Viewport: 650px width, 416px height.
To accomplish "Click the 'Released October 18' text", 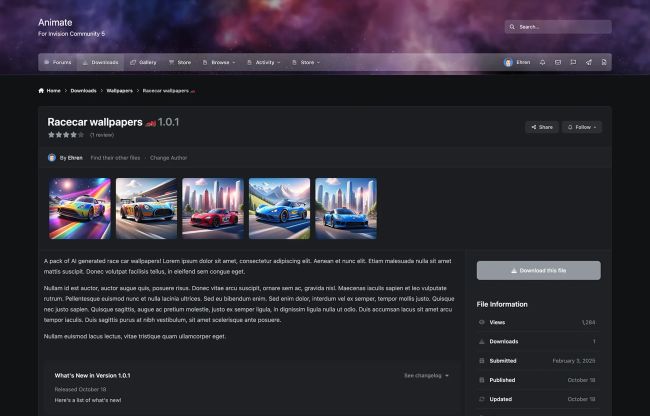I will point(80,389).
